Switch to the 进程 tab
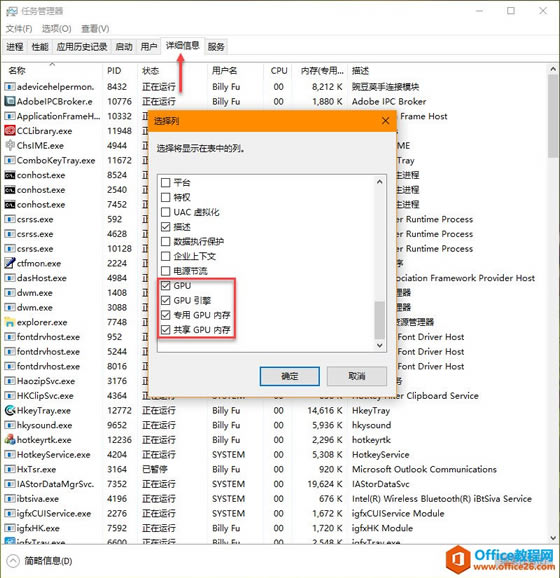The height and width of the screenshot is (578, 560). [x=15, y=47]
